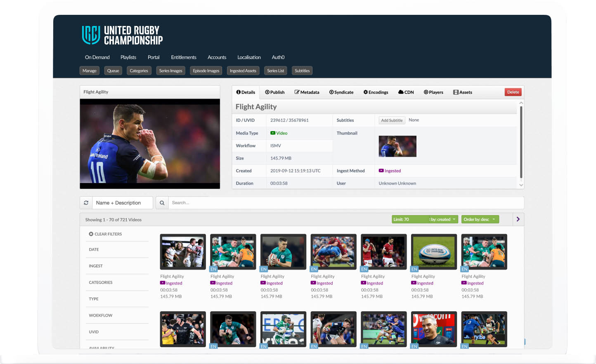The width and height of the screenshot is (596, 364).
Task: Toggle the Ingested status on Flight Agility
Action: click(x=171, y=283)
